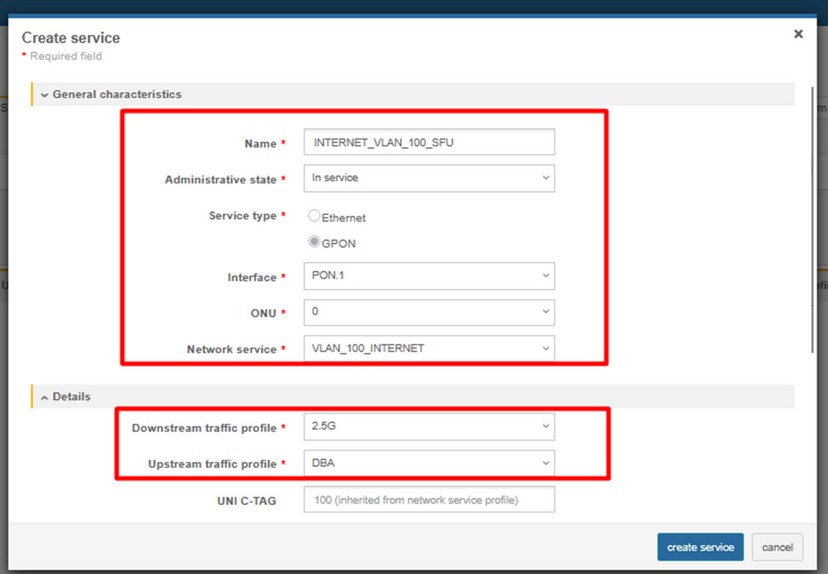The height and width of the screenshot is (574, 828).
Task: Click the UNI C-TAG input field
Action: point(428,498)
